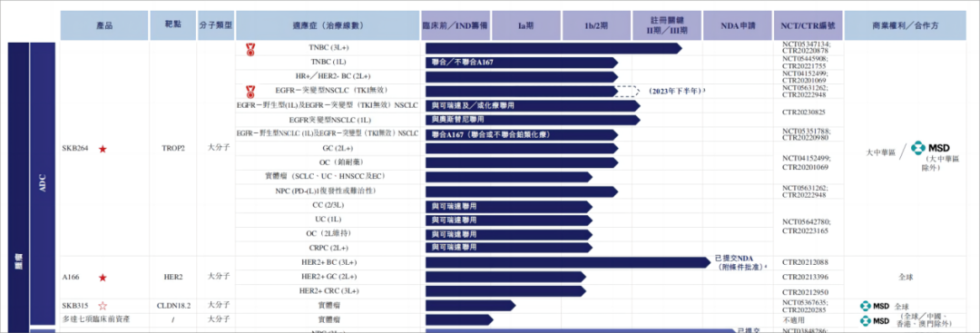Screen dimensions: 980x333
Task: Click the (2023年下半年) note
Action: point(677,92)
